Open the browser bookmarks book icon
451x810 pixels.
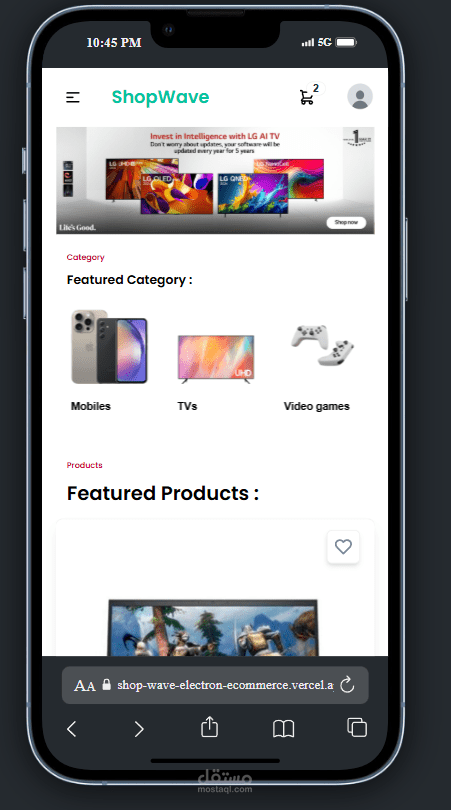click(283, 729)
